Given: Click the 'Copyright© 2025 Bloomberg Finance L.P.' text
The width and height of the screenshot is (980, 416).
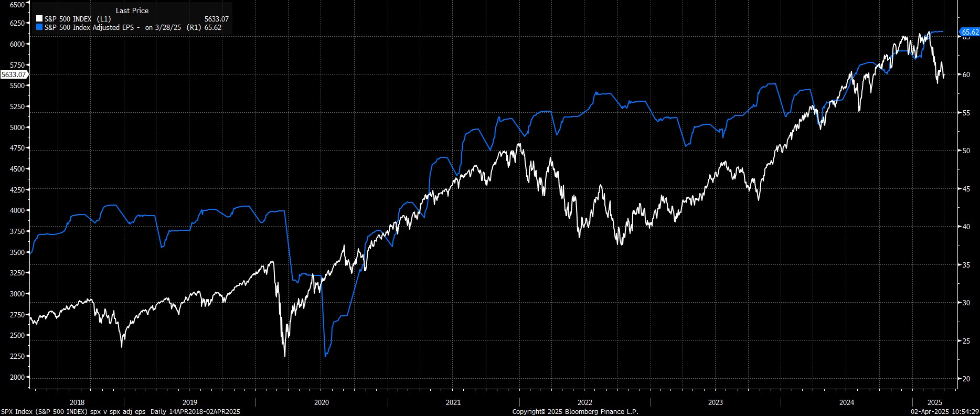Looking at the screenshot, I should [x=576, y=412].
